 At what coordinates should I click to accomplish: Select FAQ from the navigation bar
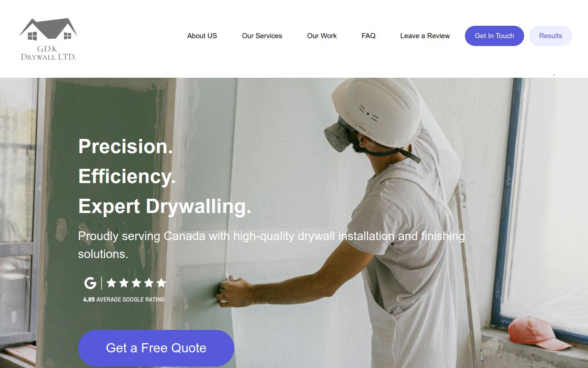(x=368, y=36)
